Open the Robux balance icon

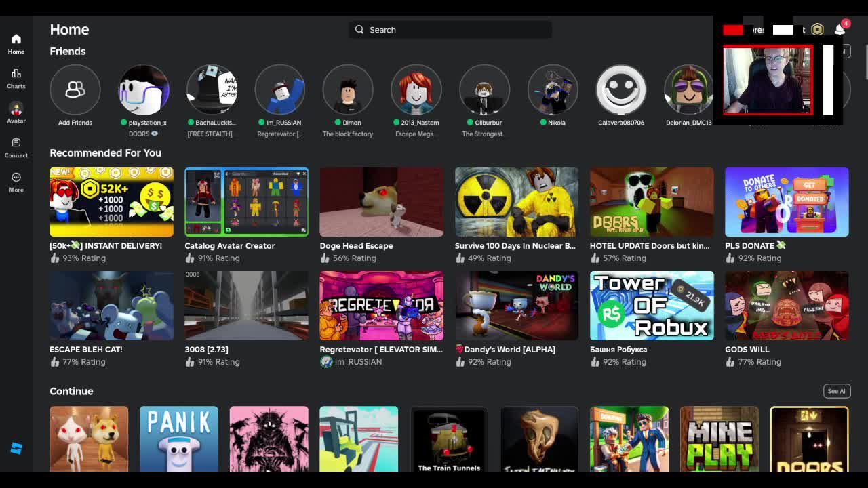point(817,30)
